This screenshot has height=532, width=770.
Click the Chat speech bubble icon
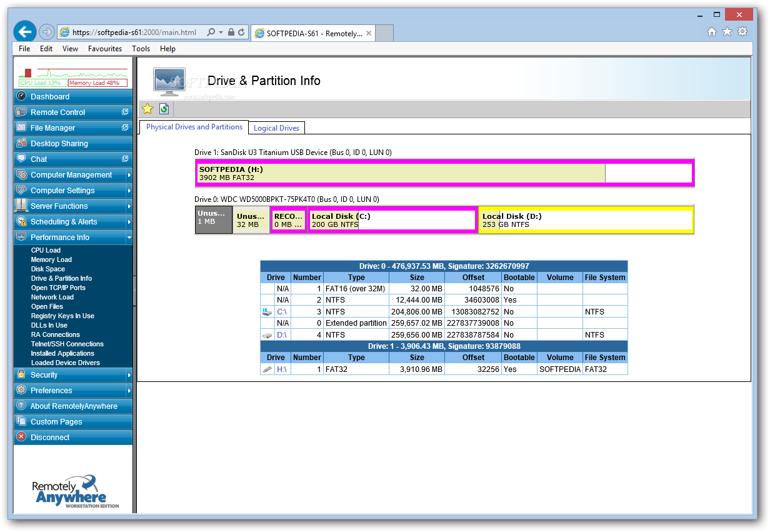21,159
